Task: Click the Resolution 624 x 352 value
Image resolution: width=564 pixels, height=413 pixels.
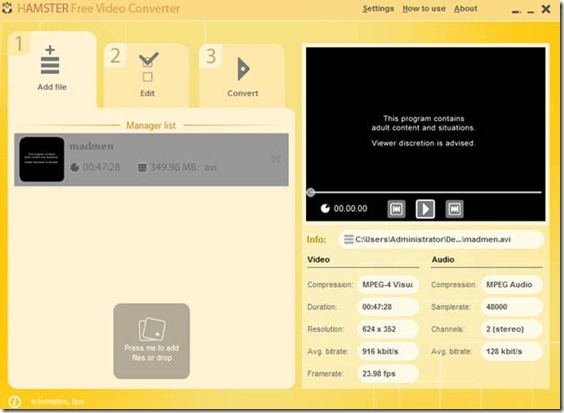Action: (388, 329)
